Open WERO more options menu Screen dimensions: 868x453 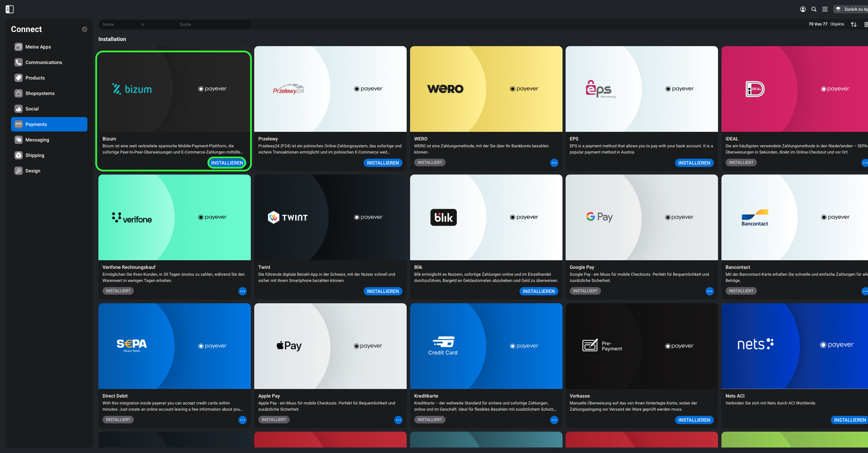(554, 163)
